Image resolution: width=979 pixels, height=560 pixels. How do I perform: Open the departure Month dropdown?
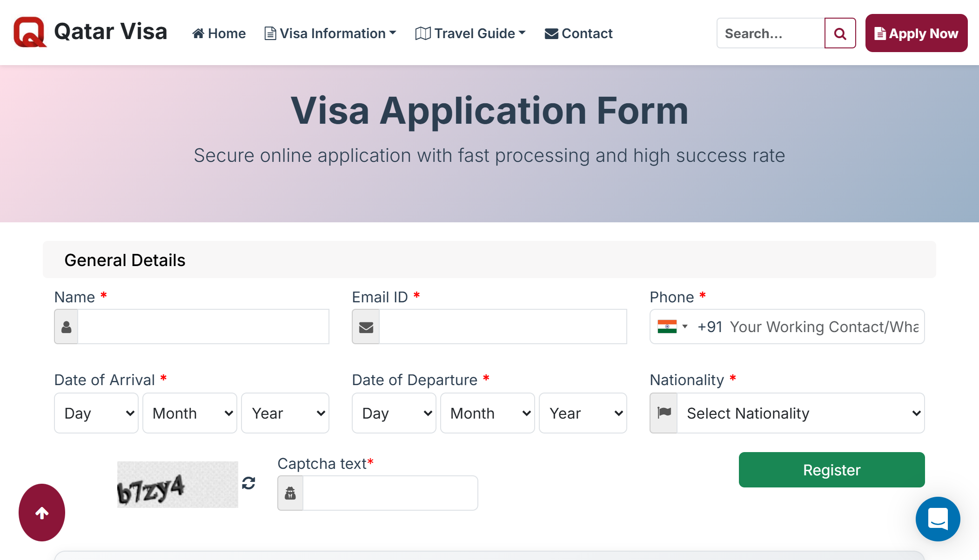(x=488, y=413)
